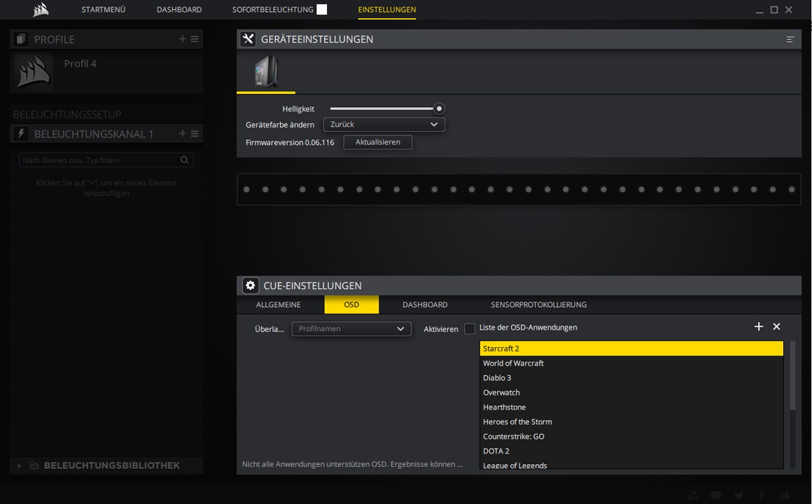Remove selected application from the OSD list
The image size is (812, 504).
tap(776, 326)
